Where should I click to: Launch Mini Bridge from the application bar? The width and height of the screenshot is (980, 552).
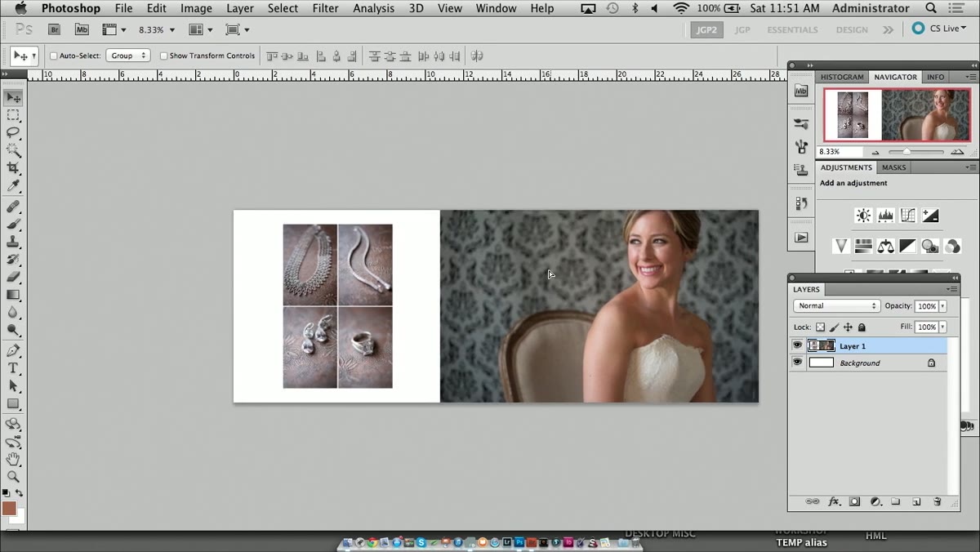click(82, 29)
